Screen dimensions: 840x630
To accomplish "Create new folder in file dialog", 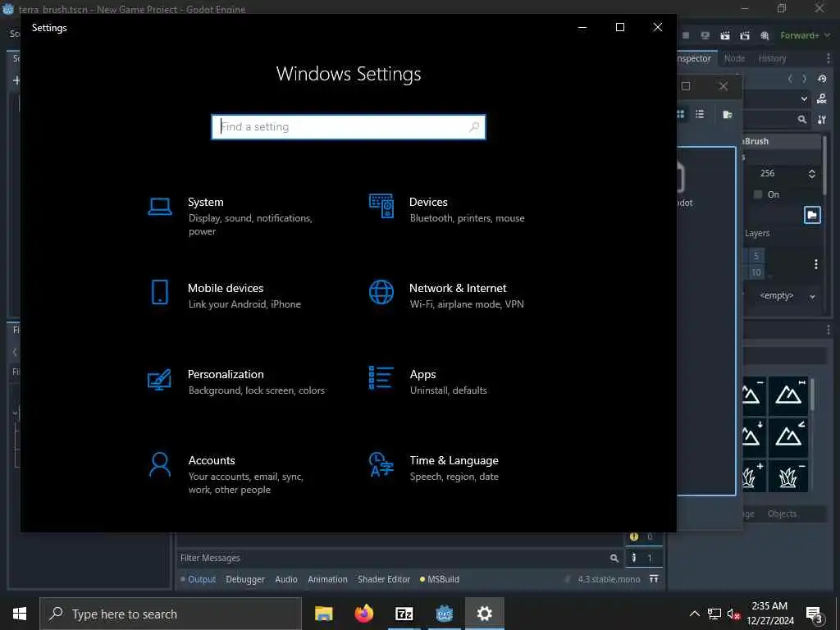I will click(728, 114).
